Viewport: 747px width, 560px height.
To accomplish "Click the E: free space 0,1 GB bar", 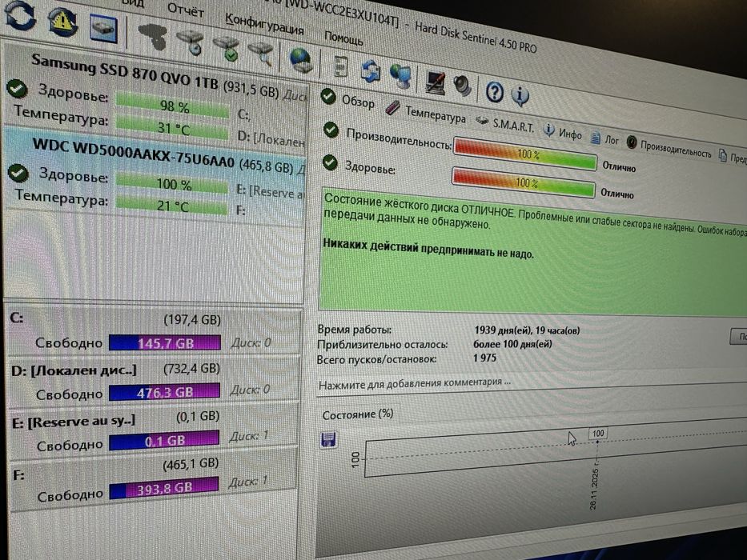I will (164, 441).
